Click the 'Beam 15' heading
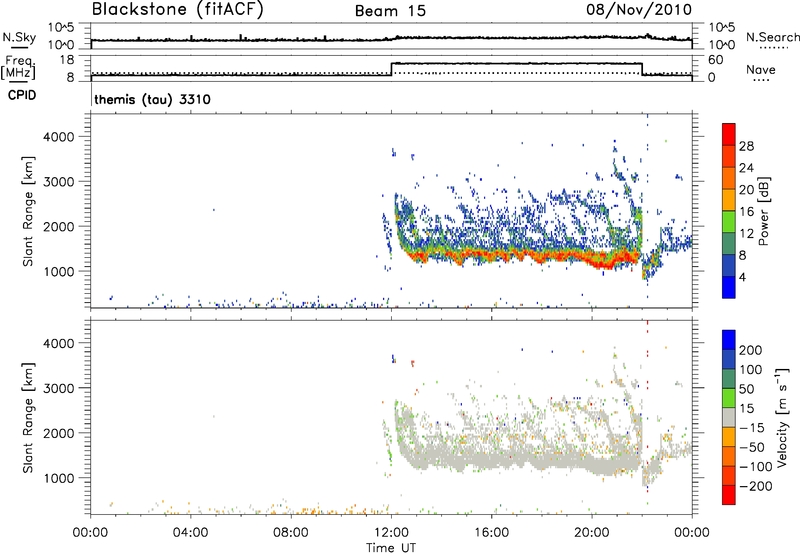The height and width of the screenshot is (554, 800). 390,11
